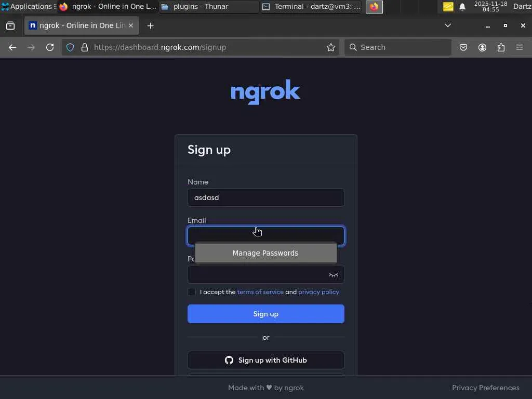Select the ngrok Online in One Line tab

(82, 25)
